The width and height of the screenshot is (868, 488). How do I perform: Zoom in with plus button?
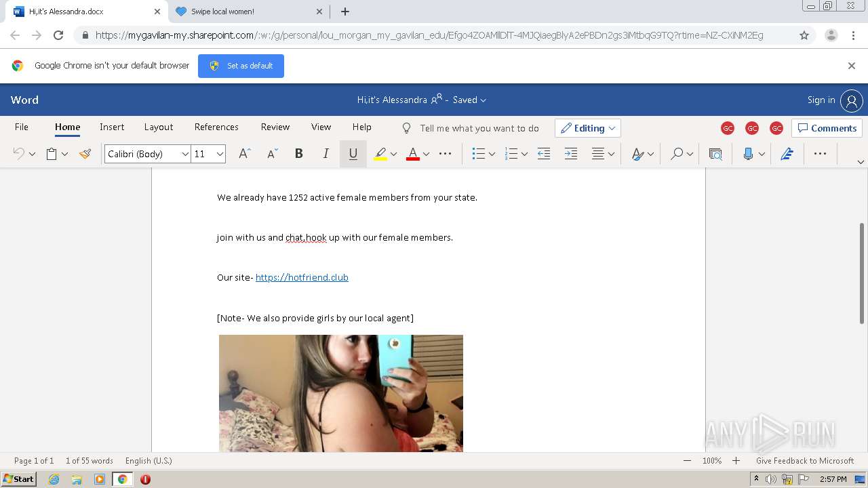[x=736, y=461]
